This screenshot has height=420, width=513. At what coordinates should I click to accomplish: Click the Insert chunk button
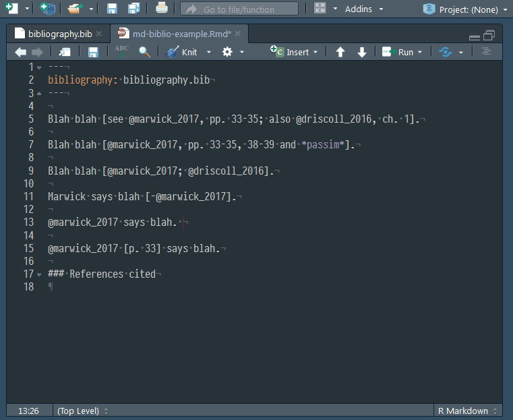[x=291, y=52]
